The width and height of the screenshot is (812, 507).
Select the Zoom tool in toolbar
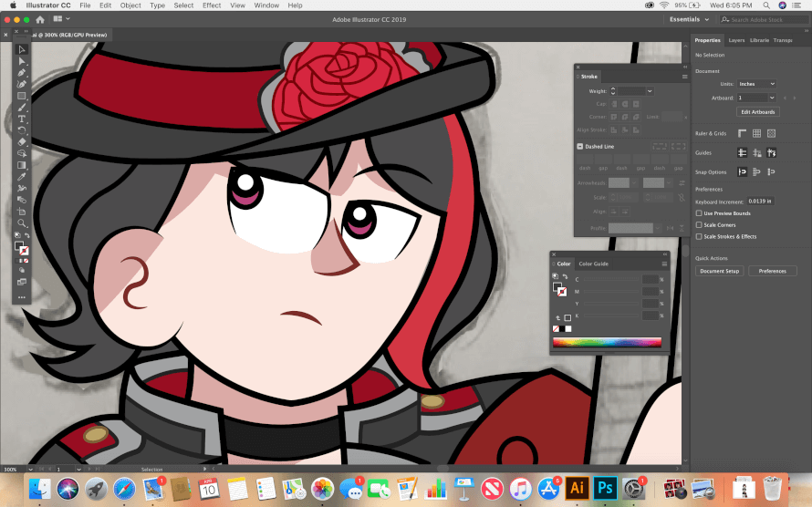coord(21,223)
